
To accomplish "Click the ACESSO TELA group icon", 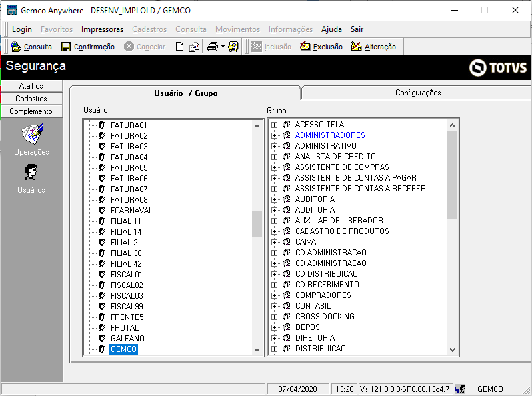I will [287, 125].
